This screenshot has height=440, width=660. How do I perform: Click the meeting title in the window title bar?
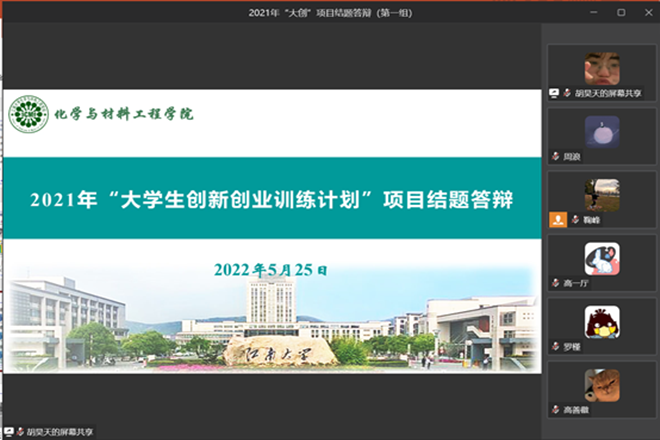[330, 12]
